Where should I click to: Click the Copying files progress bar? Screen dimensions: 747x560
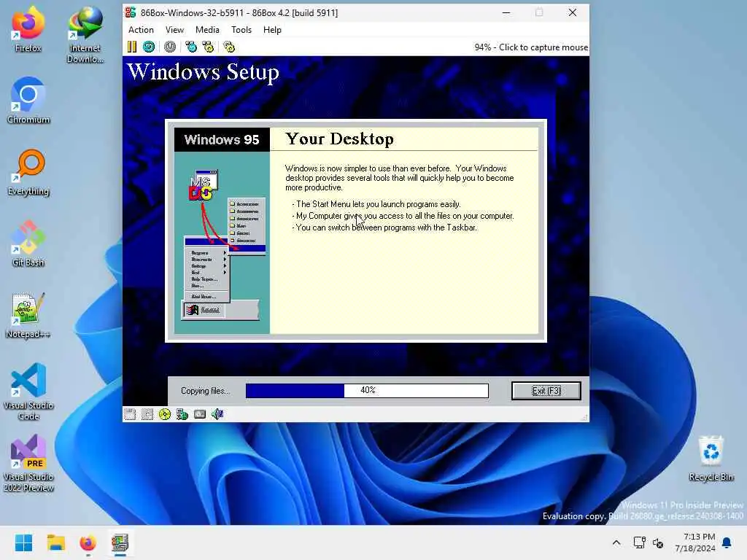(x=367, y=391)
